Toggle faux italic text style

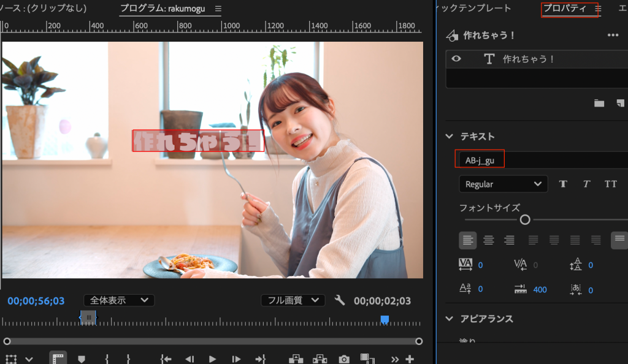pos(586,184)
